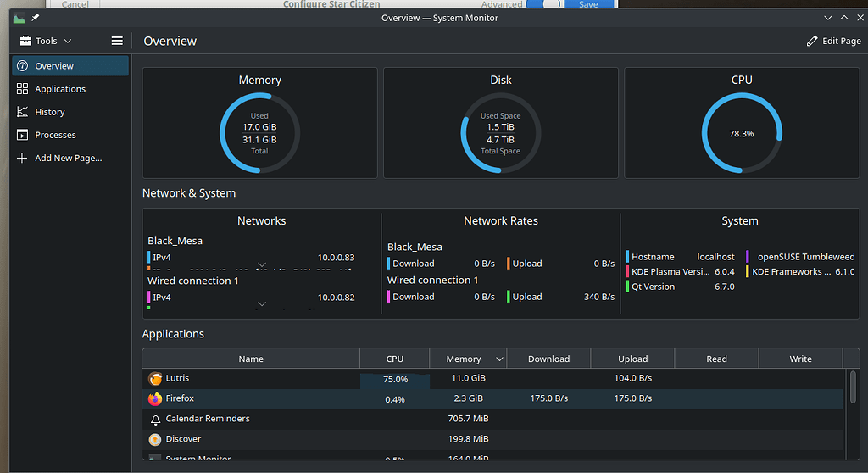The image size is (868, 473).
Task: Toggle the Advanced switch in background window
Action: [x=546, y=4]
